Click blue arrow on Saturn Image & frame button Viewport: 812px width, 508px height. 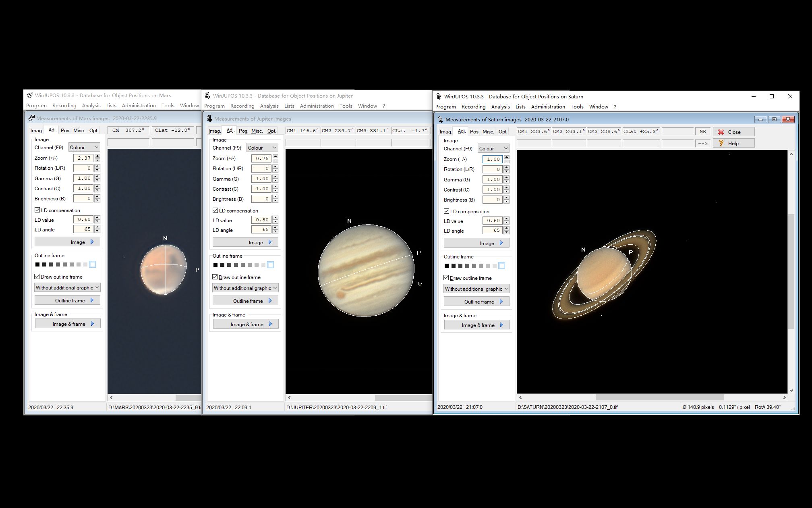501,325
